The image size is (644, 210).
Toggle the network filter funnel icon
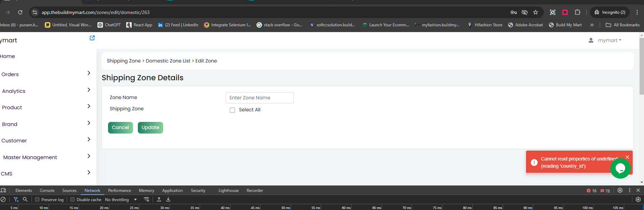(x=16, y=199)
